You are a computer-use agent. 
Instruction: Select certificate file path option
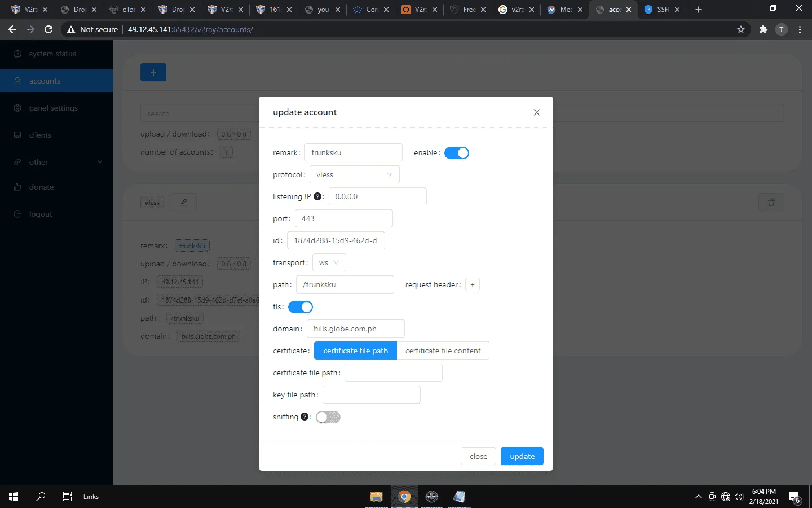356,351
